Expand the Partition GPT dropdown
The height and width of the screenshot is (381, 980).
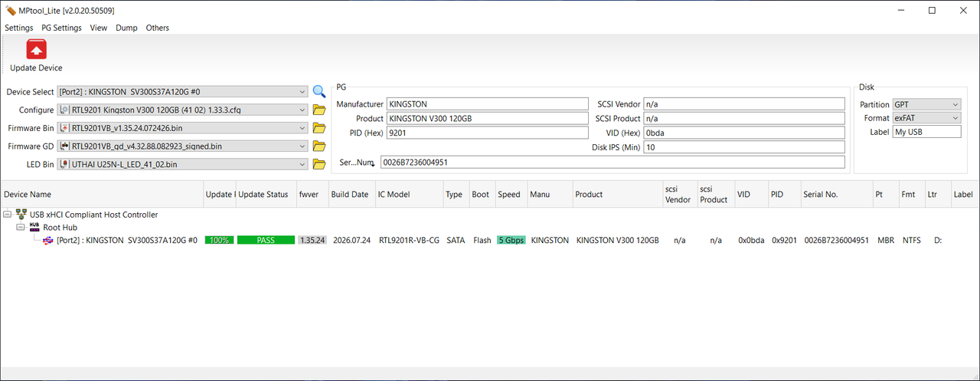coord(926,104)
